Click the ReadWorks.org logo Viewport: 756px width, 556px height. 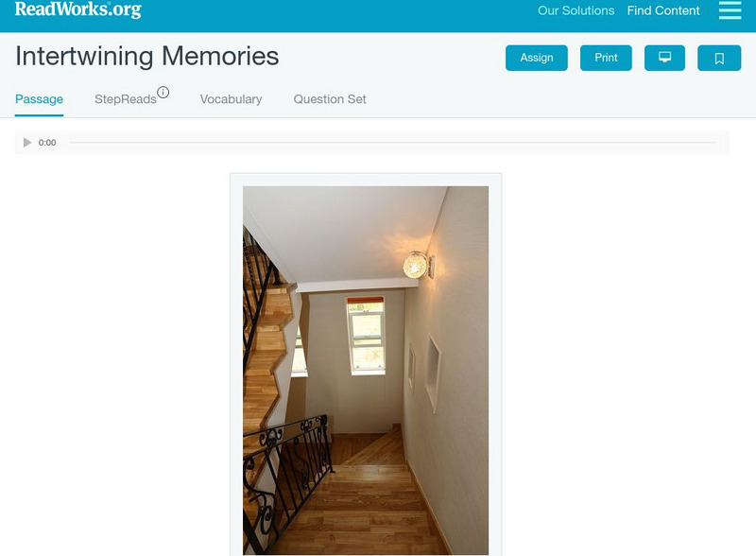point(78,9)
